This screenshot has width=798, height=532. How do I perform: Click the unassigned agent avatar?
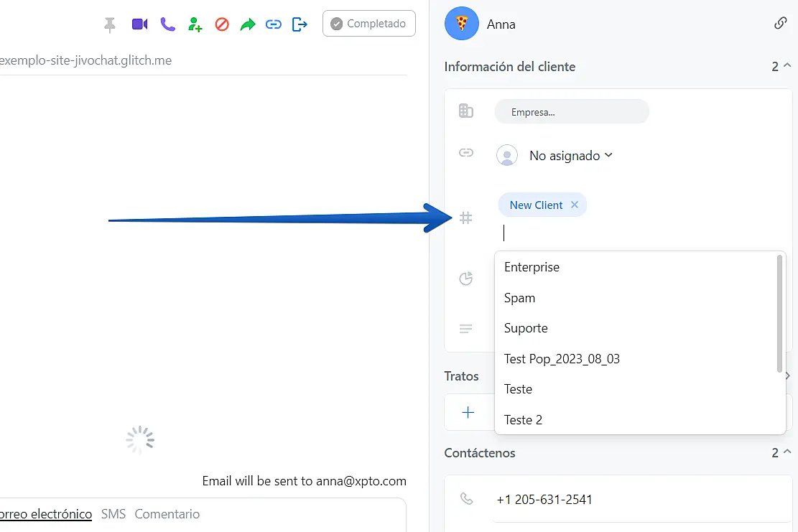507,155
